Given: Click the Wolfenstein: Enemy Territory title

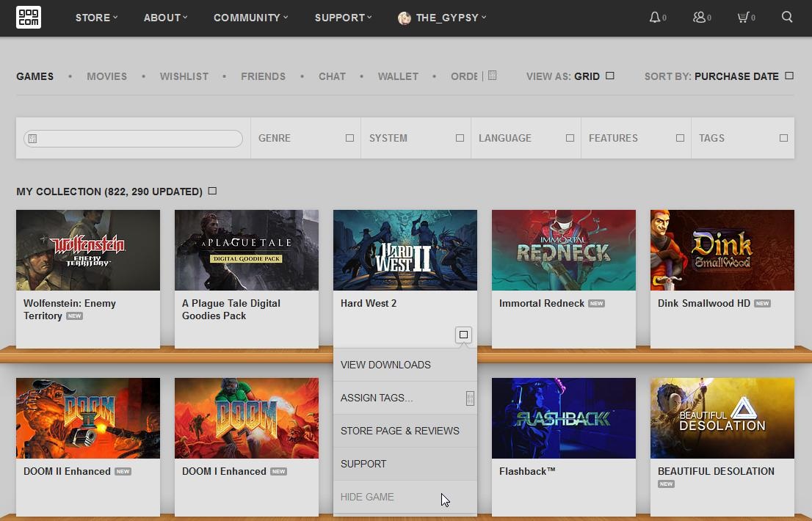Looking at the screenshot, I should click(70, 310).
